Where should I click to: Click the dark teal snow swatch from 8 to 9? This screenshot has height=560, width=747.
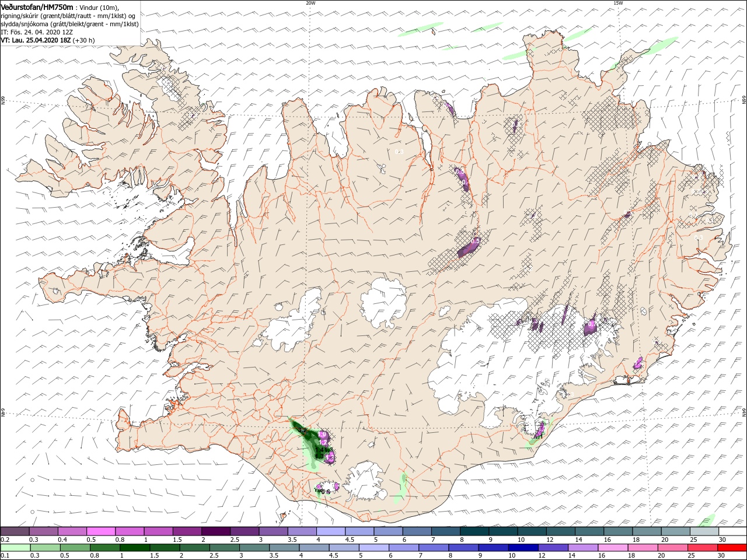474,531
